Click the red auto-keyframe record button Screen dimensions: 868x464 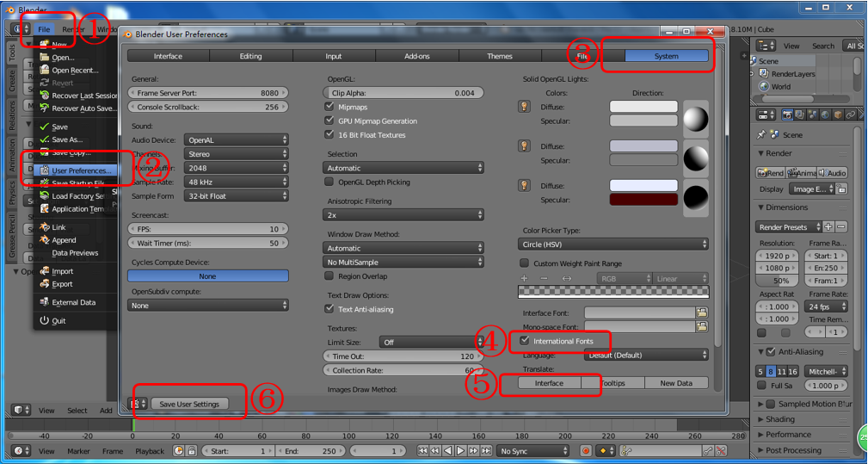(x=586, y=451)
